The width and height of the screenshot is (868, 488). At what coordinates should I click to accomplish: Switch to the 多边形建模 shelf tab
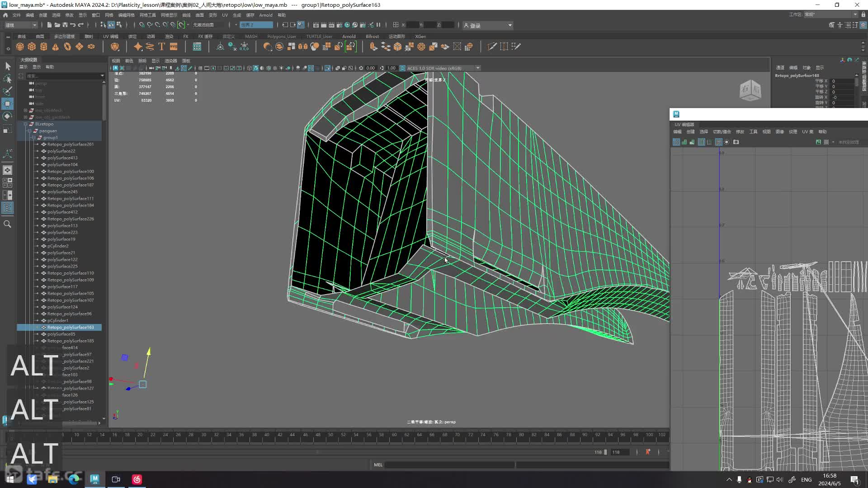click(64, 36)
